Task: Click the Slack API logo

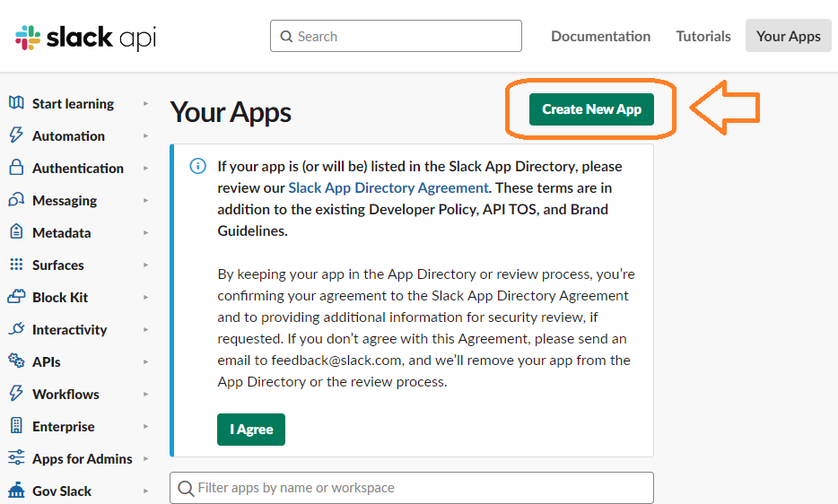Action: coord(85,38)
